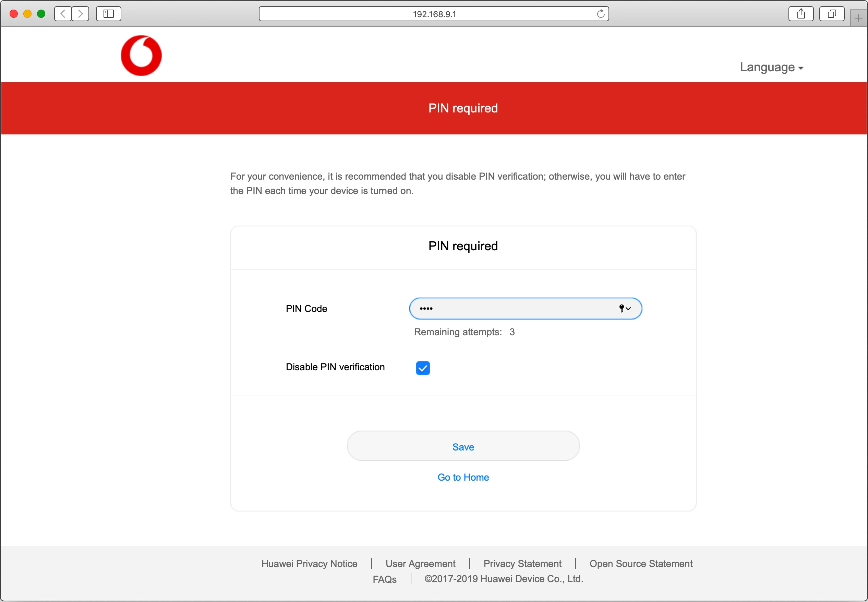Click the PIN Code input field
The width and height of the screenshot is (868, 602).
coord(513,309)
